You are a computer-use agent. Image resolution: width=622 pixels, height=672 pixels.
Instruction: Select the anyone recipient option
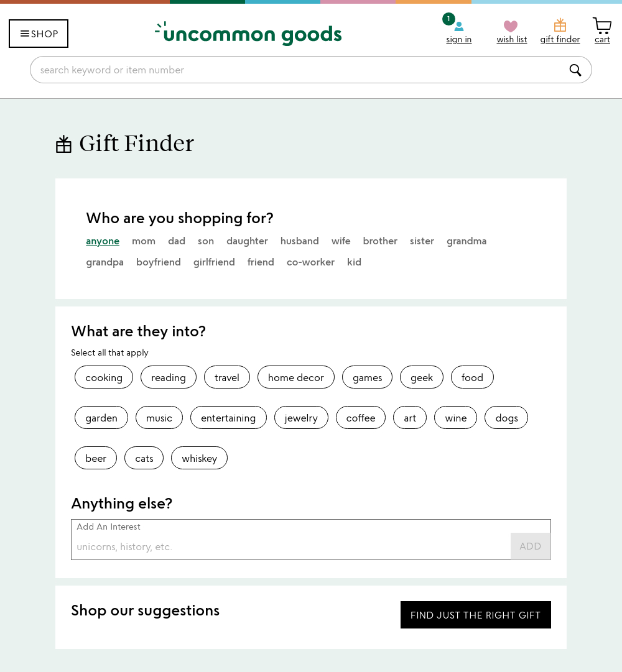[x=103, y=241]
